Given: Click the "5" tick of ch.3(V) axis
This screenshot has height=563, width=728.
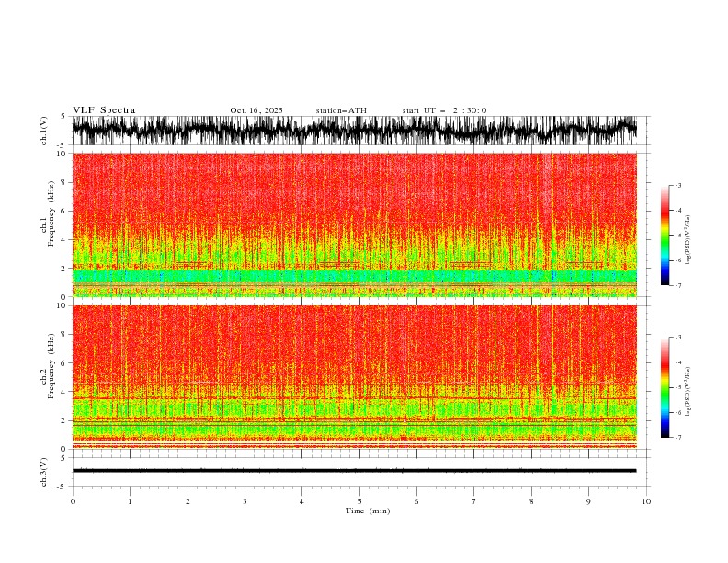Looking at the screenshot, I should pos(63,457).
